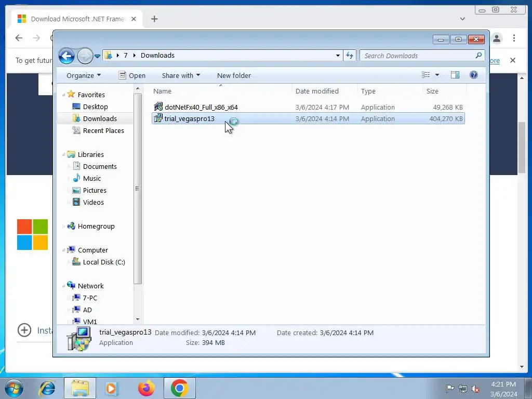Image resolution: width=532 pixels, height=399 pixels.
Task: Open recent locations dropdown beside forward arrow
Action: (x=97, y=56)
